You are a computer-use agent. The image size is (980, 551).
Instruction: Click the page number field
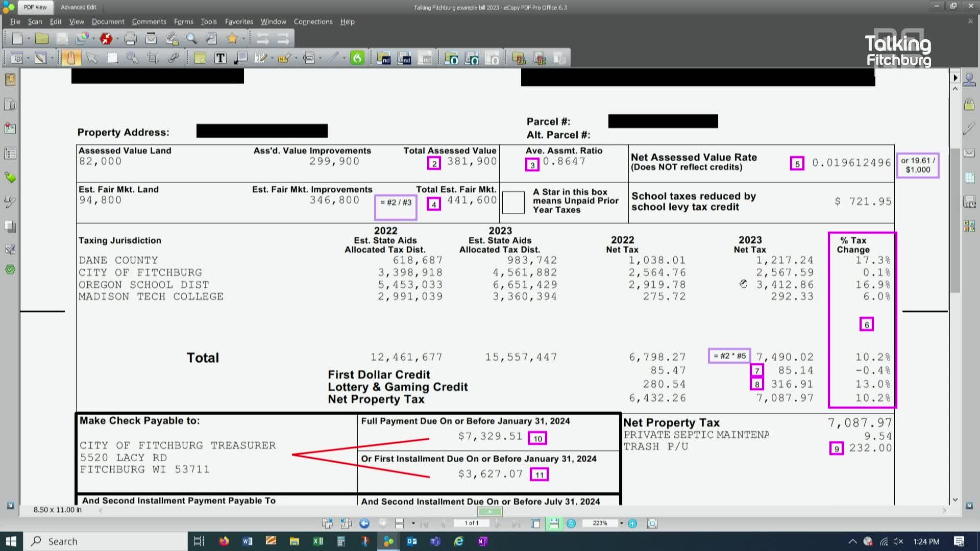coord(472,523)
